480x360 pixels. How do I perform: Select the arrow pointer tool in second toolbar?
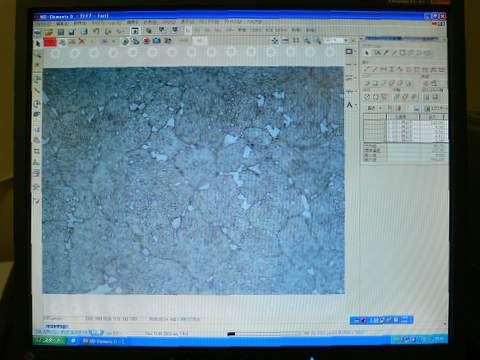click(38, 43)
